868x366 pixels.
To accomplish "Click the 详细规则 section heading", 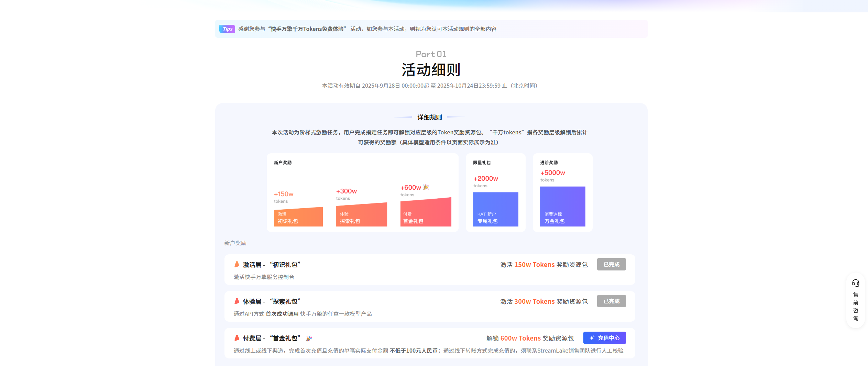I will [429, 117].
